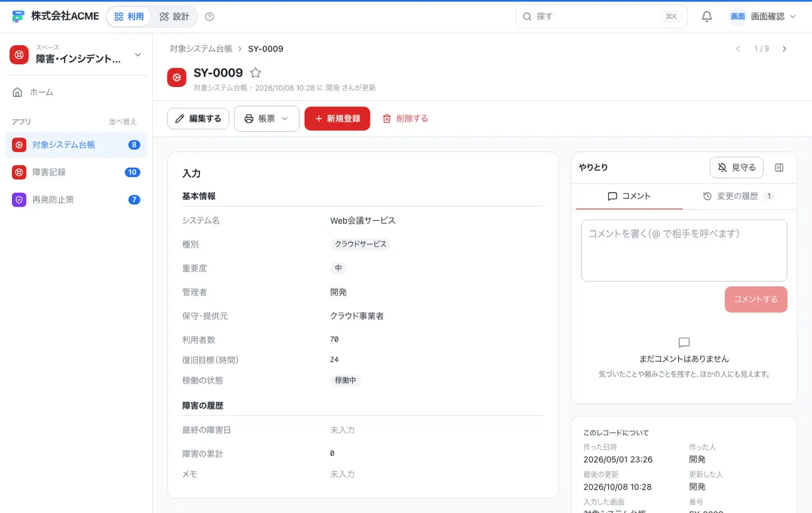This screenshot has width=812, height=513.
Task: Click the メモ 未入力 value
Action: click(x=342, y=474)
